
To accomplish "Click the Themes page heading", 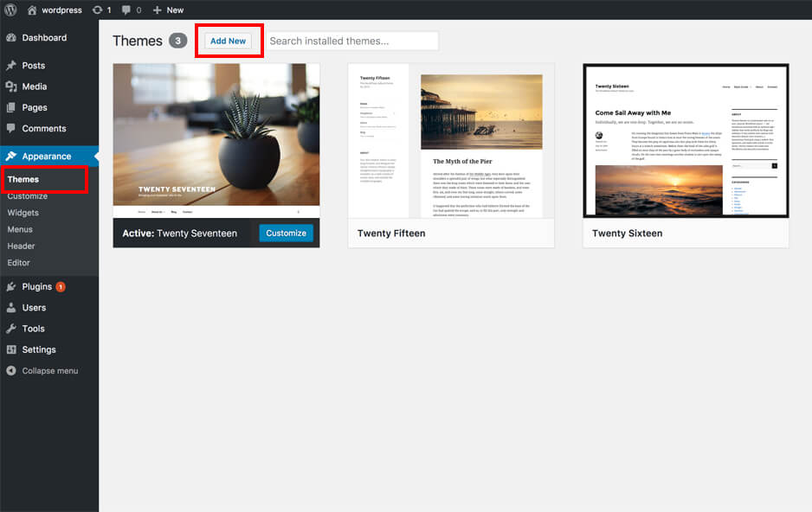I will click(138, 41).
